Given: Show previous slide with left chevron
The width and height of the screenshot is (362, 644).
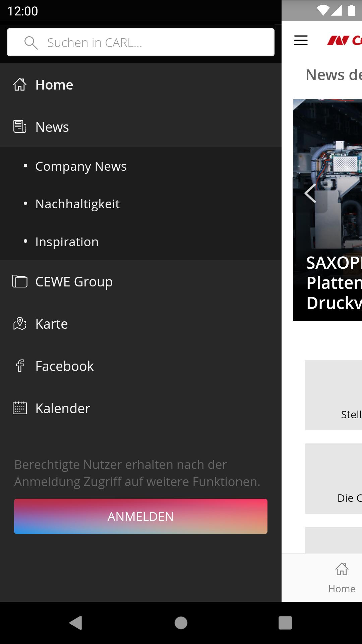Looking at the screenshot, I should coord(310,193).
